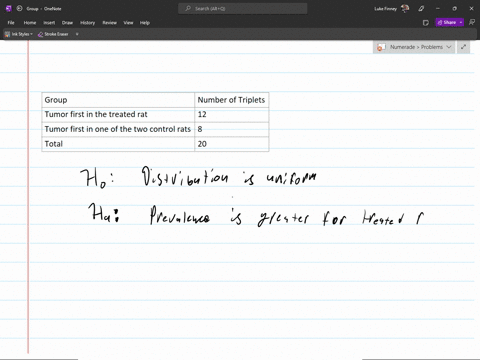Open the Luke Finney account avatar
This screenshot has height=360, width=480.
(405, 9)
